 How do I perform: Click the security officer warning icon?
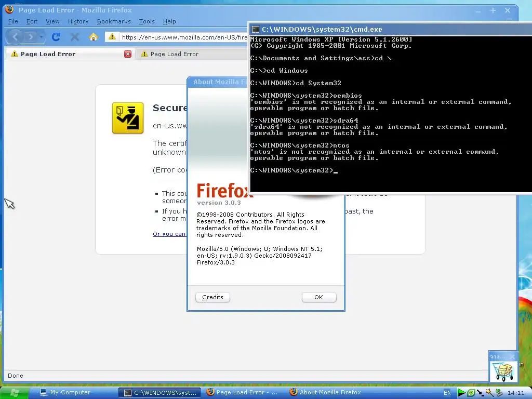coord(128,118)
